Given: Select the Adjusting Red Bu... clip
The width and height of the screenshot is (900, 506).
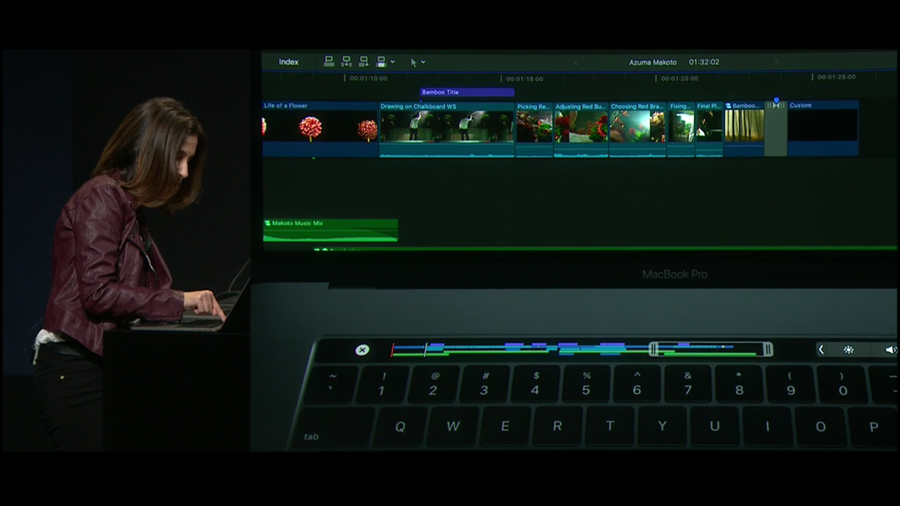Looking at the screenshot, I should point(580,130).
